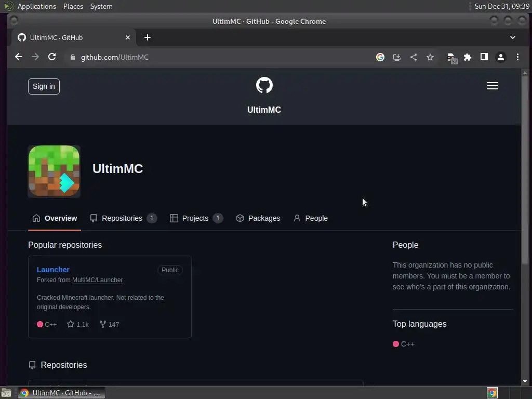The width and height of the screenshot is (532, 399).
Task: Go back with the browser back arrow
Action: (x=19, y=57)
